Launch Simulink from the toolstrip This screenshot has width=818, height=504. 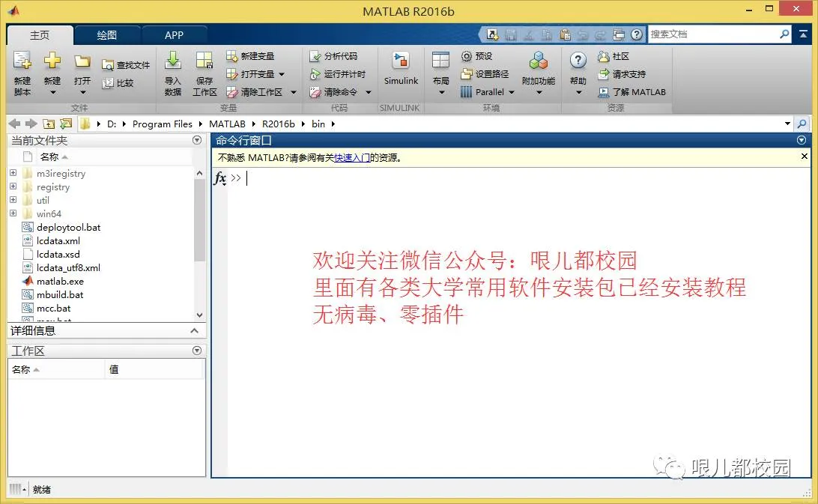(x=401, y=68)
